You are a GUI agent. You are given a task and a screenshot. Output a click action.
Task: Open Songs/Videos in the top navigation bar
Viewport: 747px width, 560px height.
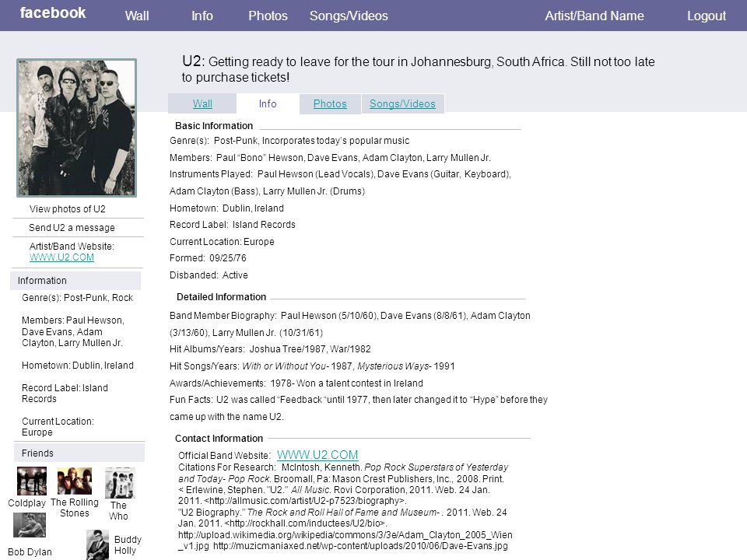click(349, 16)
